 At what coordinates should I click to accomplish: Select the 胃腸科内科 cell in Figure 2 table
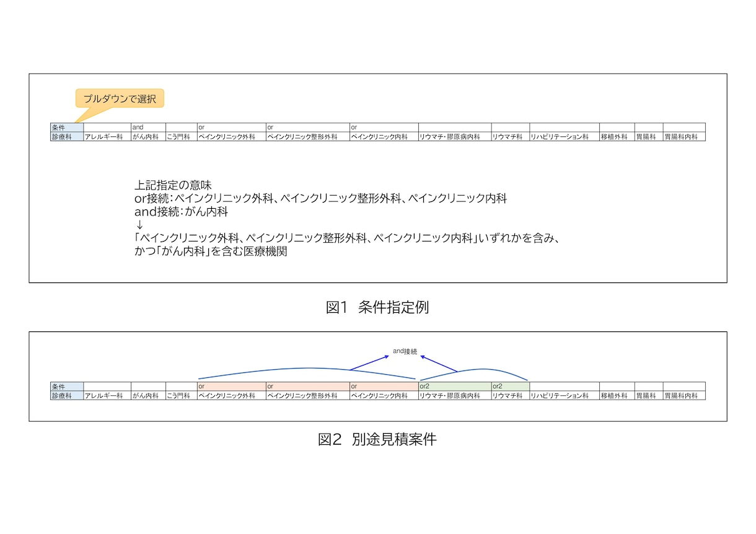(x=684, y=395)
